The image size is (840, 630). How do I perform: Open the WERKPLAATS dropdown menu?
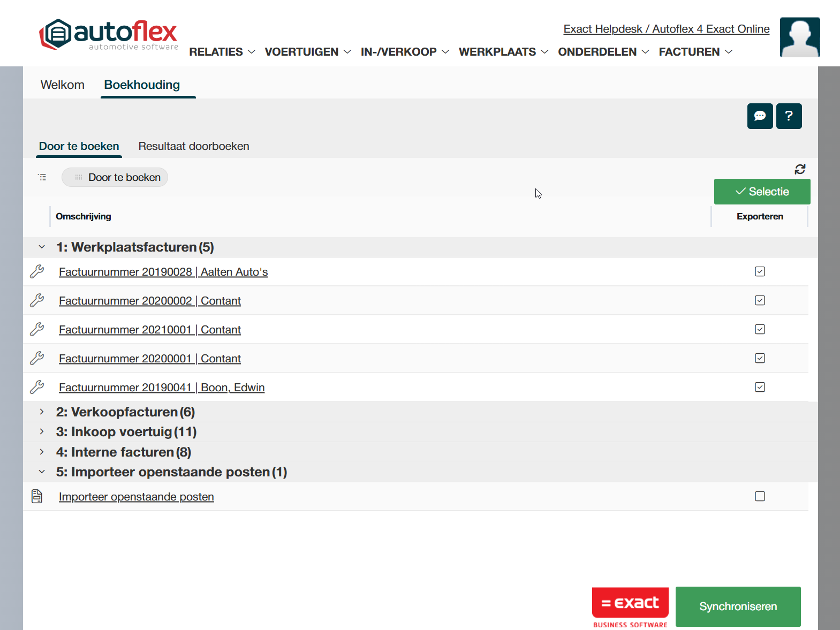[x=503, y=52]
